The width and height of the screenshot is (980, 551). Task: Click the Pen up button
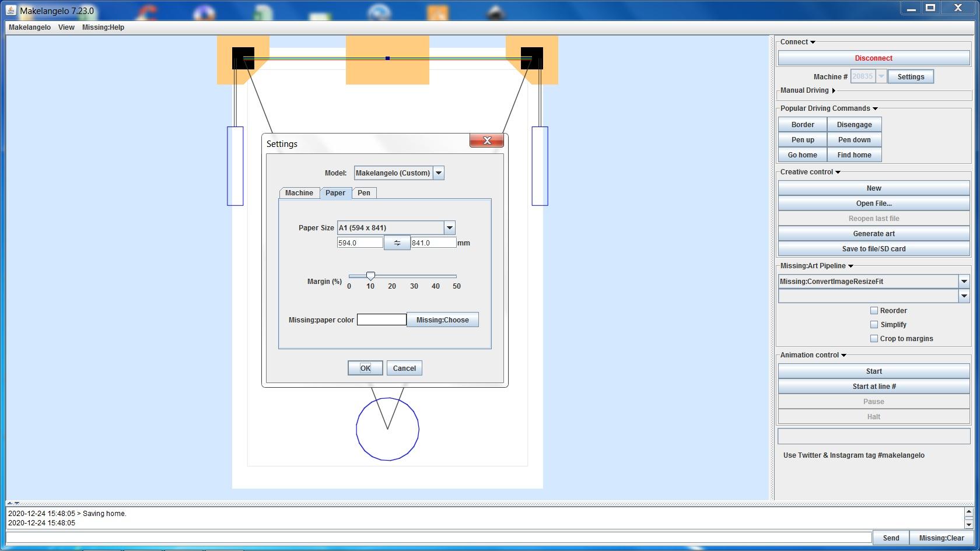click(x=803, y=140)
